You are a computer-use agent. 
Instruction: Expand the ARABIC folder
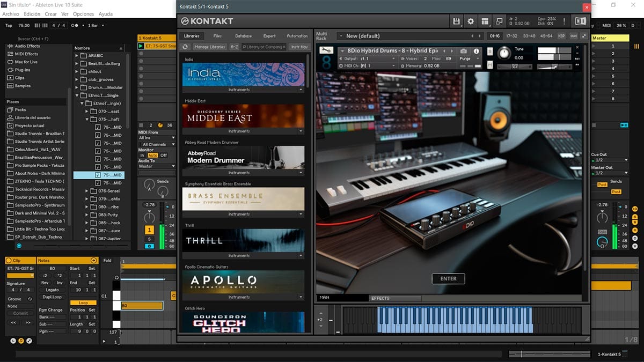(77, 55)
